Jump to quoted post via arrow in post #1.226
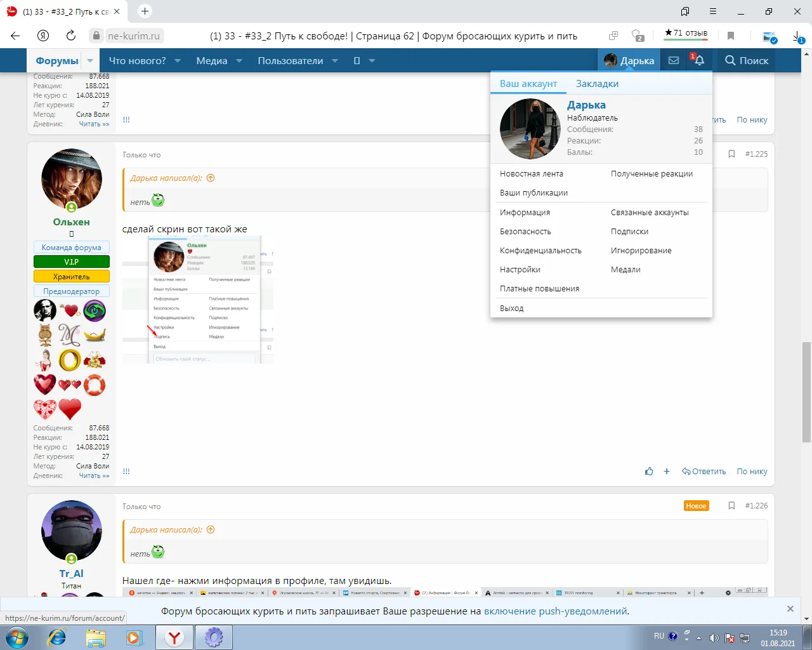The image size is (812, 650). pos(211,530)
